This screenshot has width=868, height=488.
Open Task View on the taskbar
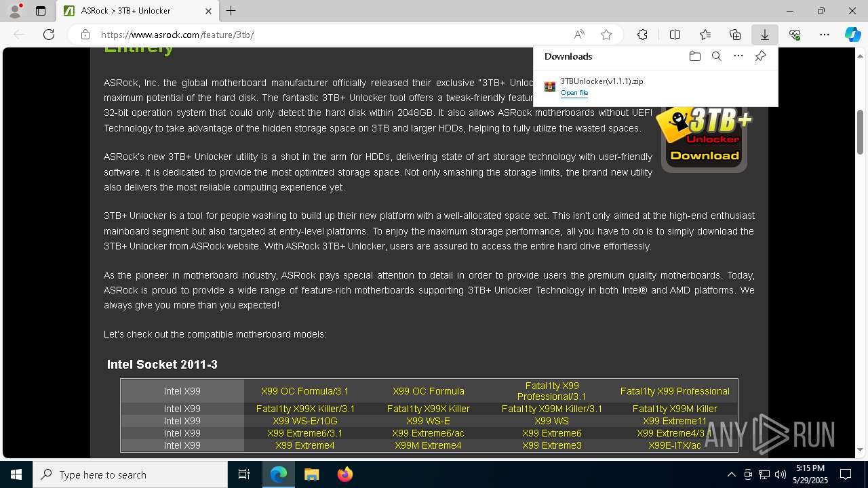244,474
